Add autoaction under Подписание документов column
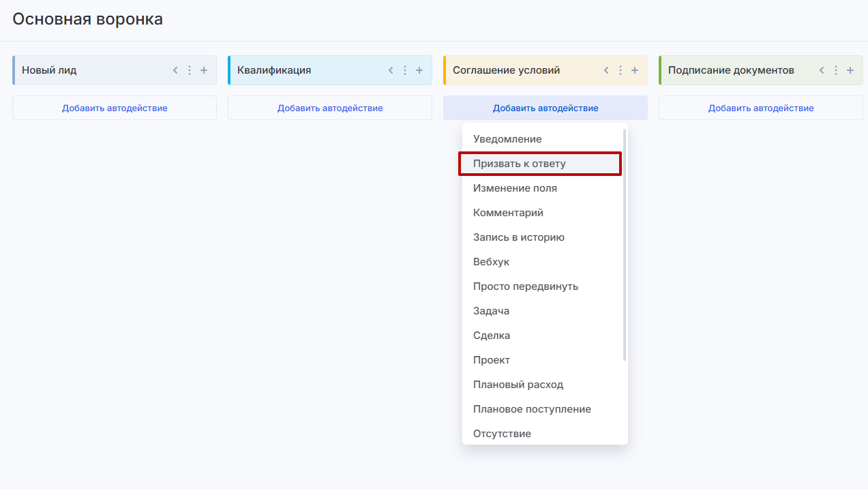 click(761, 108)
